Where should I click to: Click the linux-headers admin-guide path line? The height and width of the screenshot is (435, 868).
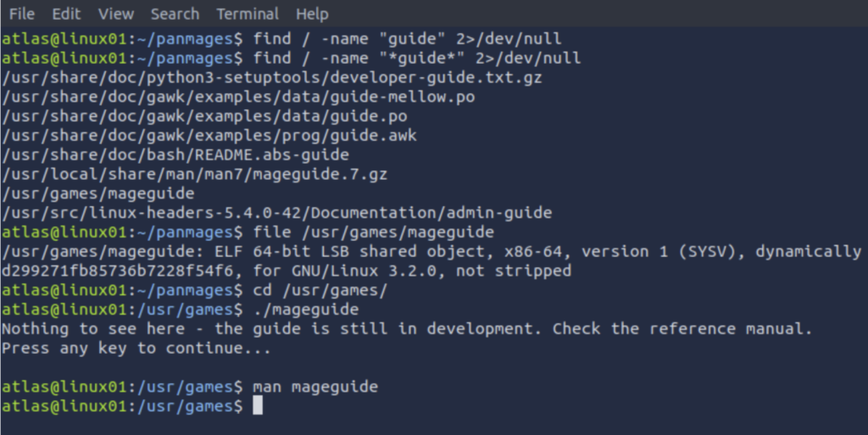pos(277,213)
